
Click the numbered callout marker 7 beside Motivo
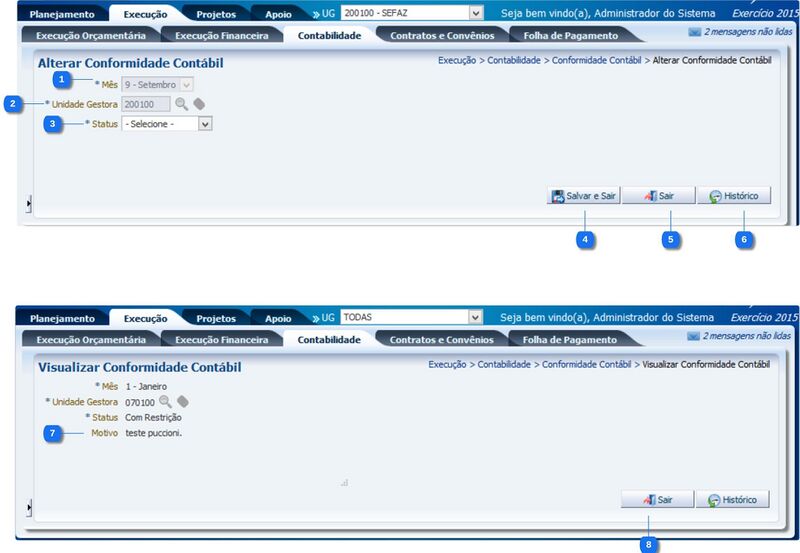[52, 433]
